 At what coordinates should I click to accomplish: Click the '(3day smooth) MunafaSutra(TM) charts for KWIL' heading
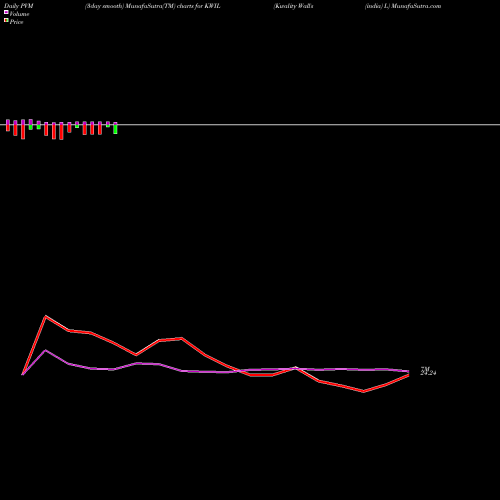point(153,6)
